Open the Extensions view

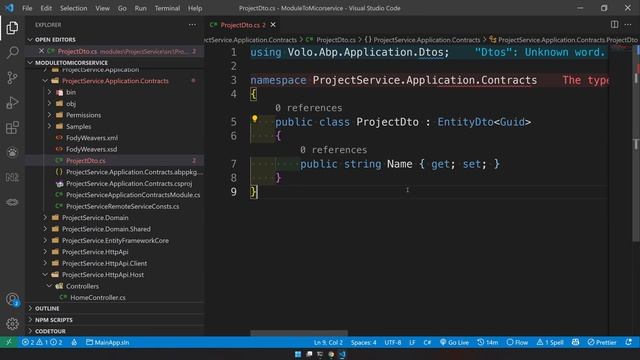tap(12, 127)
